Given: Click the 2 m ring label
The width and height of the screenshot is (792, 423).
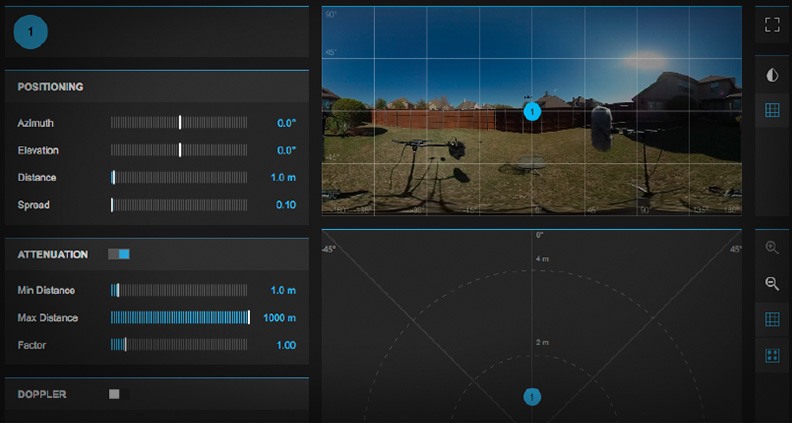Looking at the screenshot, I should [542, 342].
